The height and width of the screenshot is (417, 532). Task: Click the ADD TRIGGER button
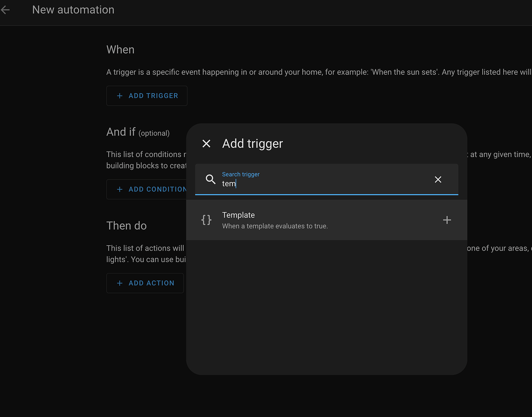147,96
